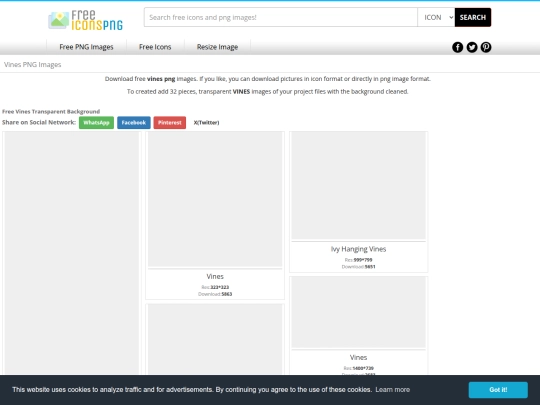
Task: Click the FreeIconsPNG logo
Action: [x=85, y=20]
